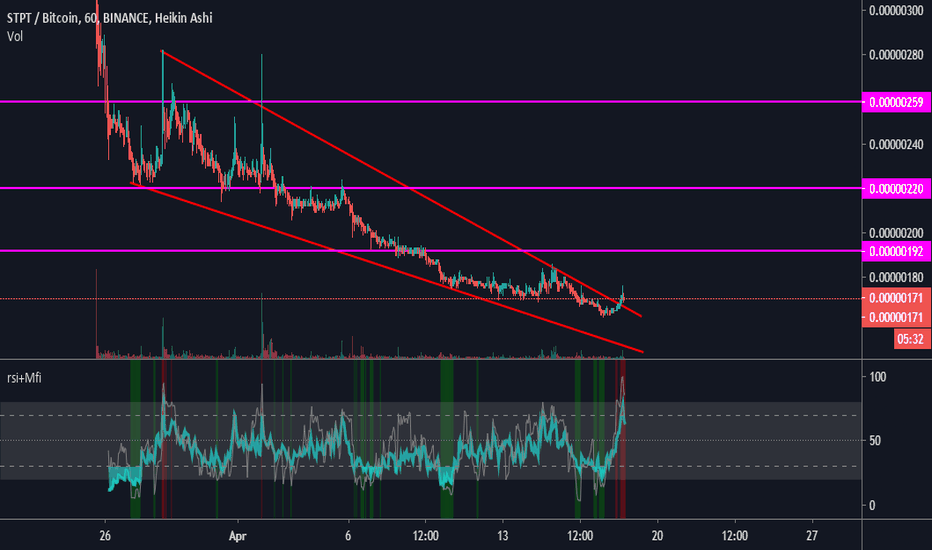Select the 0.00000220 magenta price label
932x550 pixels.
tap(896, 188)
